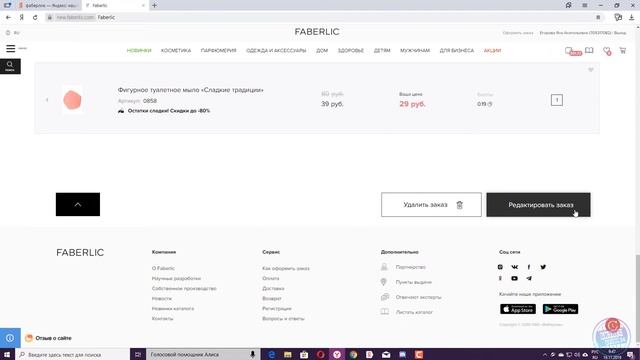Open Собственное производство footer link

point(184,289)
